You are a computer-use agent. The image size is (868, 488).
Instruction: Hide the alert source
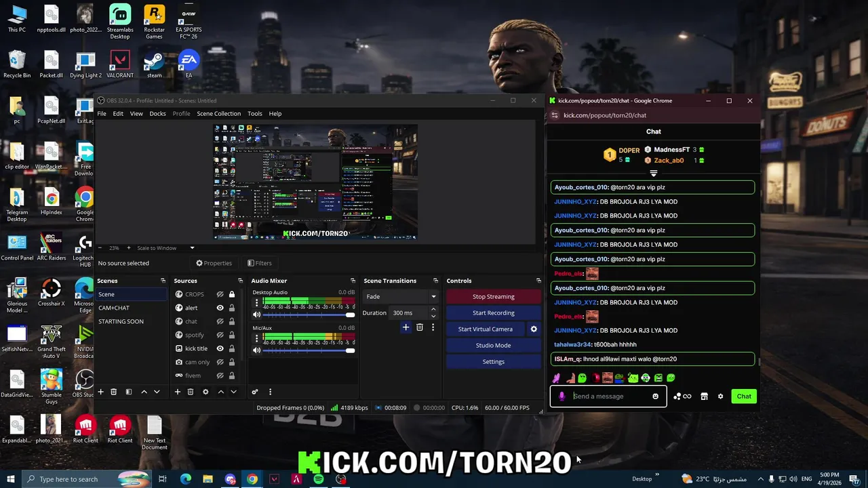(x=220, y=308)
